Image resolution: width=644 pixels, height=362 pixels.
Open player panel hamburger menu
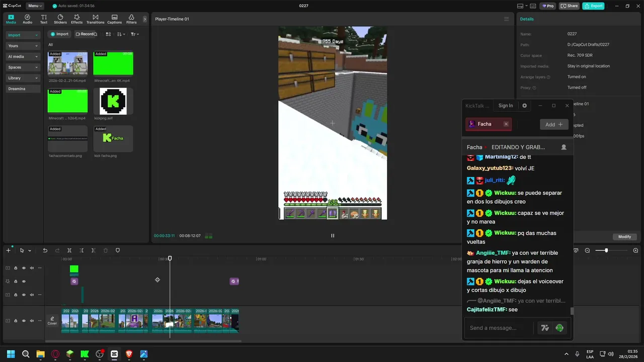(506, 19)
